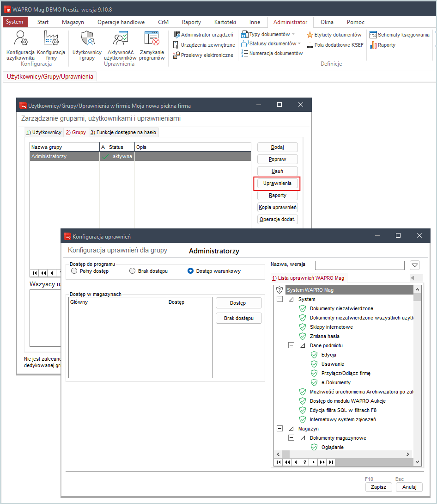Open Aktywność użytkowników icon

pyautogui.click(x=121, y=38)
